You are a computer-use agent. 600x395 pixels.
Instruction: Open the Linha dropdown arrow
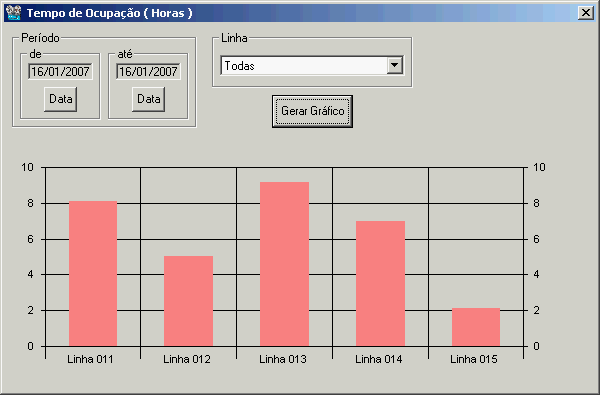point(395,65)
